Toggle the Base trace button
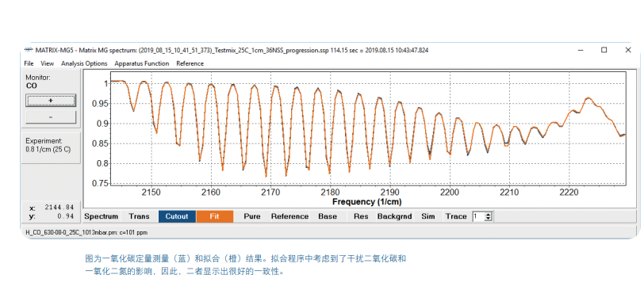Image resolution: width=644 pixels, height=290 pixels. [x=328, y=216]
